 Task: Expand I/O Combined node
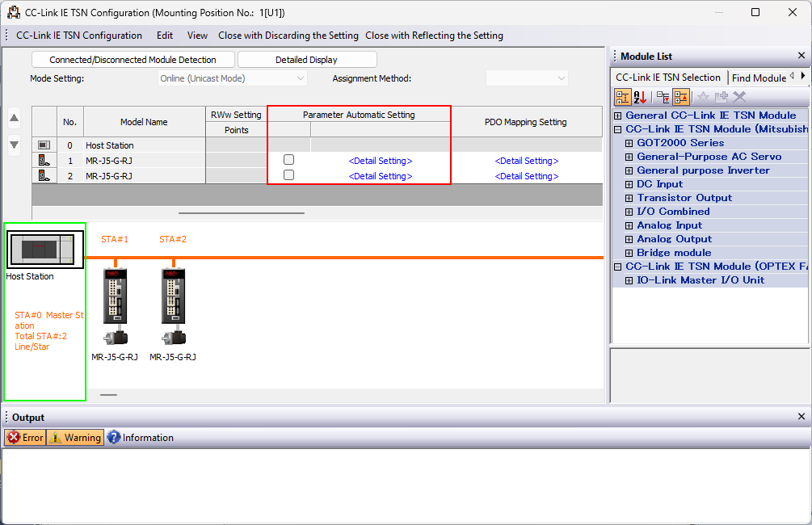pos(629,212)
